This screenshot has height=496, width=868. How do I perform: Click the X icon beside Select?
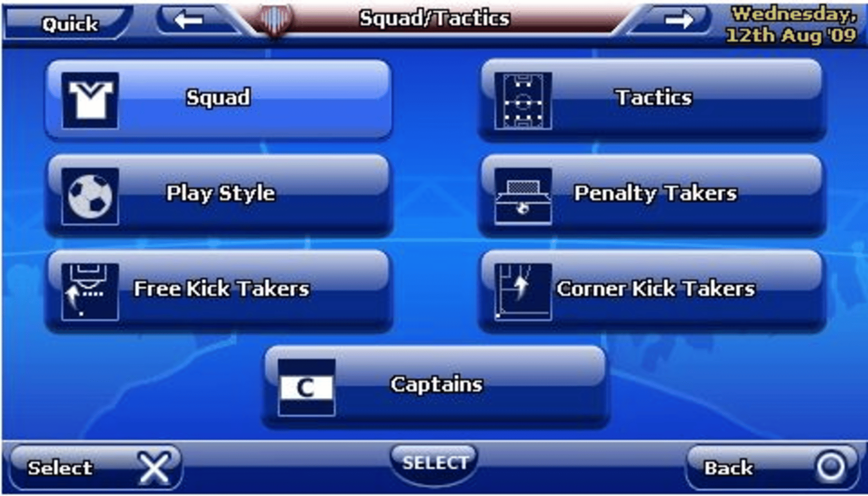click(154, 468)
